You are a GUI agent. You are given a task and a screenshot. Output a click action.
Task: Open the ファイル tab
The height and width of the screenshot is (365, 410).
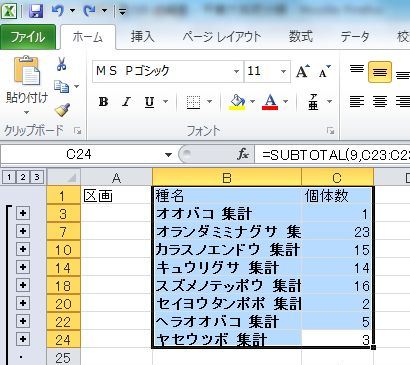(28, 36)
